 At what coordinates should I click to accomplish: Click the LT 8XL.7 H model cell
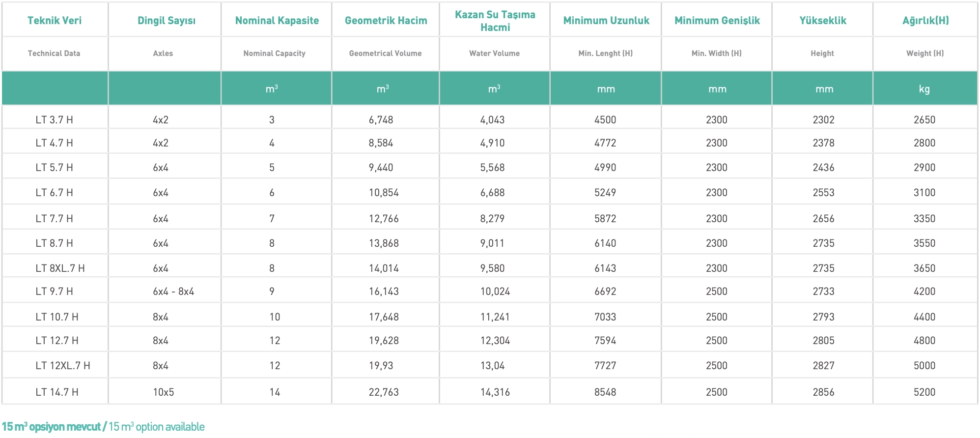(x=60, y=268)
